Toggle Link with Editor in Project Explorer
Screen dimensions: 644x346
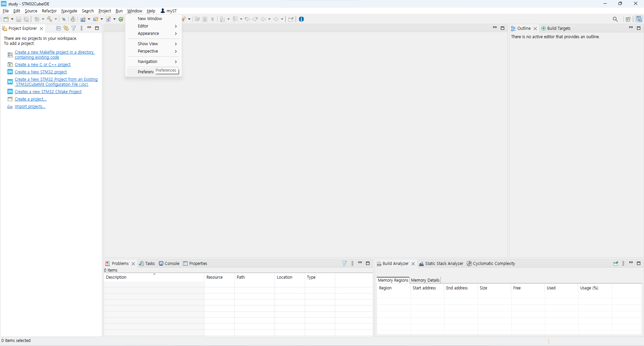pos(66,28)
